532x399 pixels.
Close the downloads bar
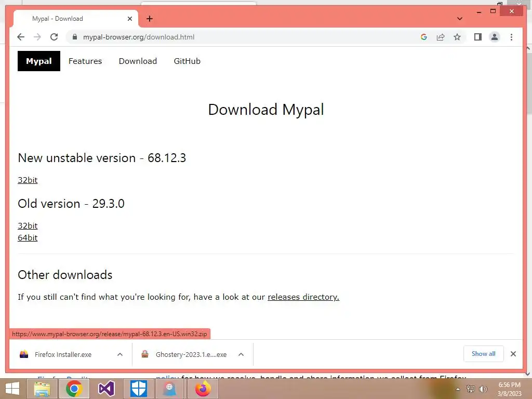pyautogui.click(x=513, y=354)
